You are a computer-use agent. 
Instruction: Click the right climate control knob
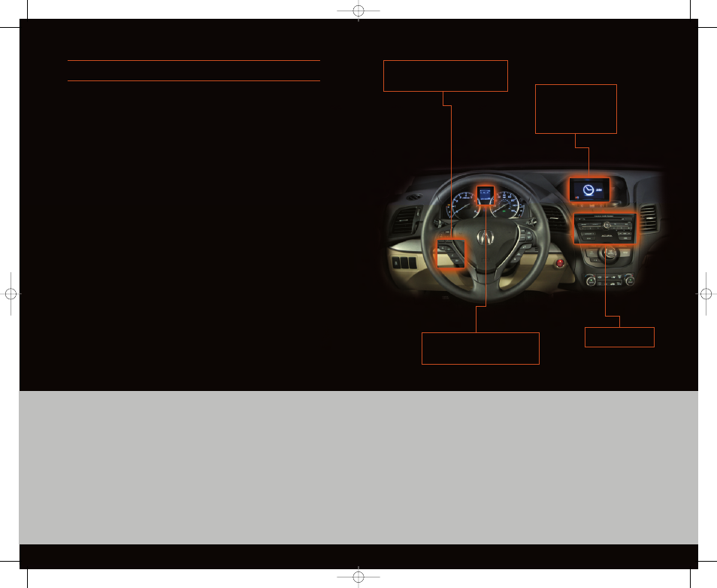point(629,280)
